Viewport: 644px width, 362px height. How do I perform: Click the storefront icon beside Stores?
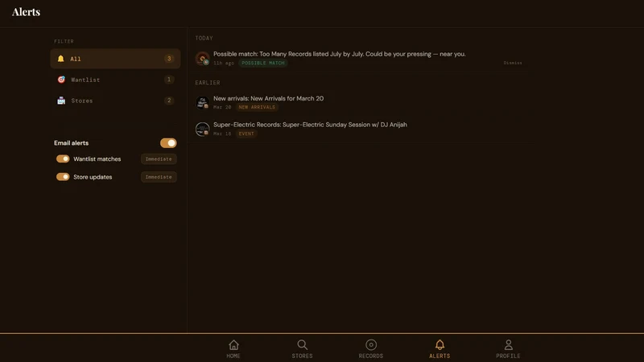61,101
